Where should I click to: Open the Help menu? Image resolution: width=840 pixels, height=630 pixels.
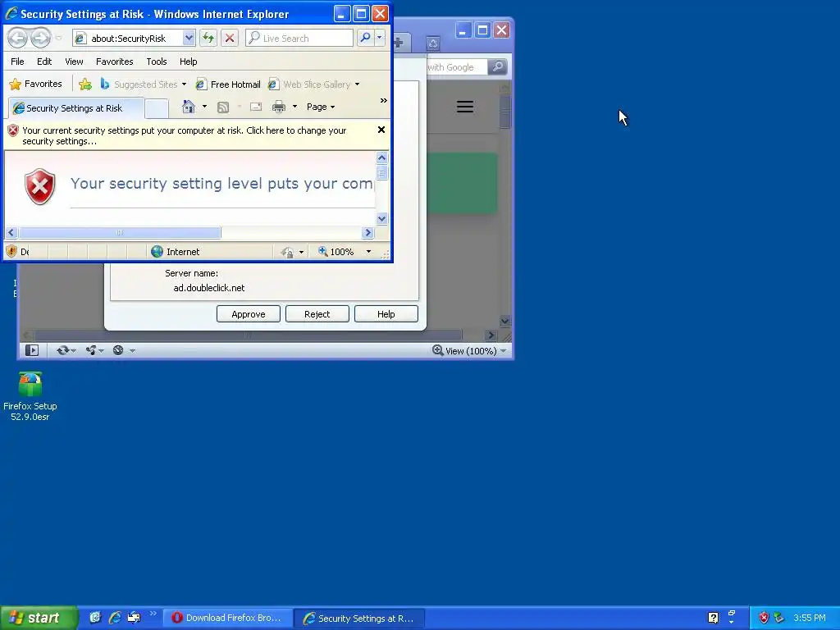[188, 62]
